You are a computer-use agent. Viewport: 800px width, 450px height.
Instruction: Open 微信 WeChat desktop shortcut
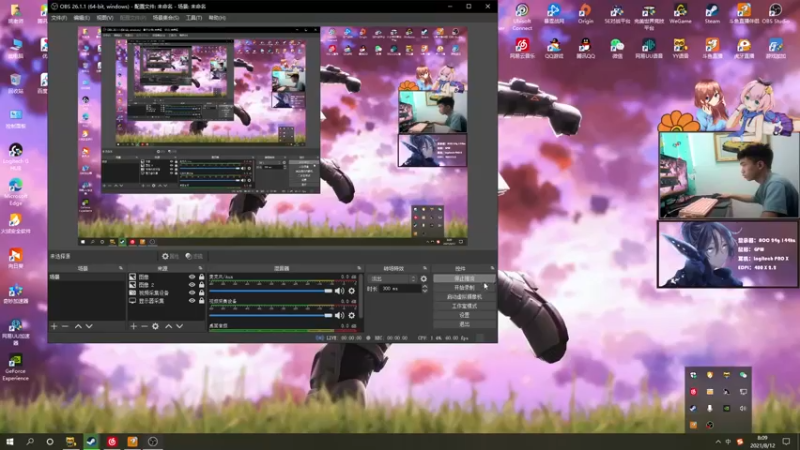click(x=617, y=48)
